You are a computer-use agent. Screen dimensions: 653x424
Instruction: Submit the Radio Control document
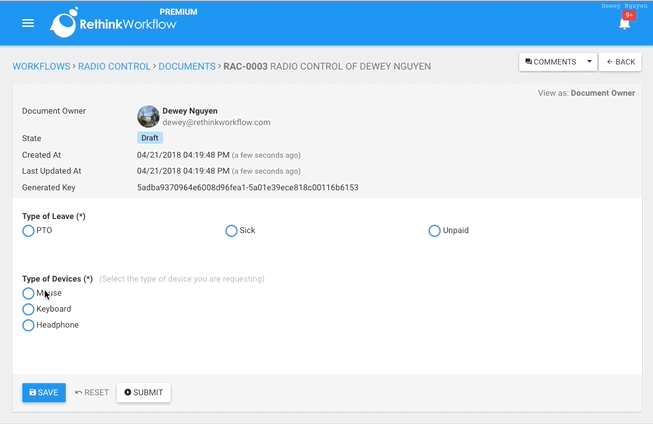[144, 392]
